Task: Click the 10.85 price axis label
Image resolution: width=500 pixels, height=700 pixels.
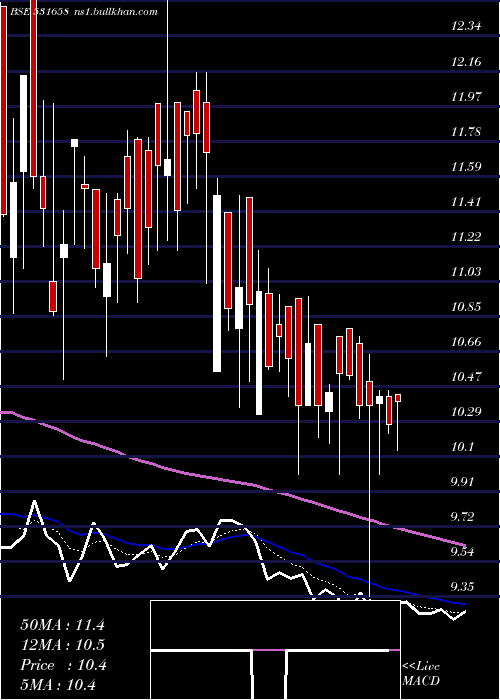Action: coord(466,306)
